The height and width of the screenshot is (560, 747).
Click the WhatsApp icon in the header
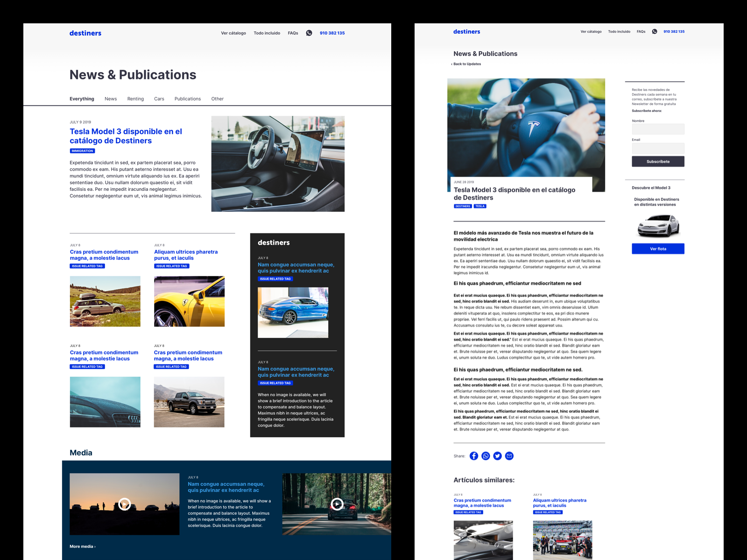tap(309, 33)
